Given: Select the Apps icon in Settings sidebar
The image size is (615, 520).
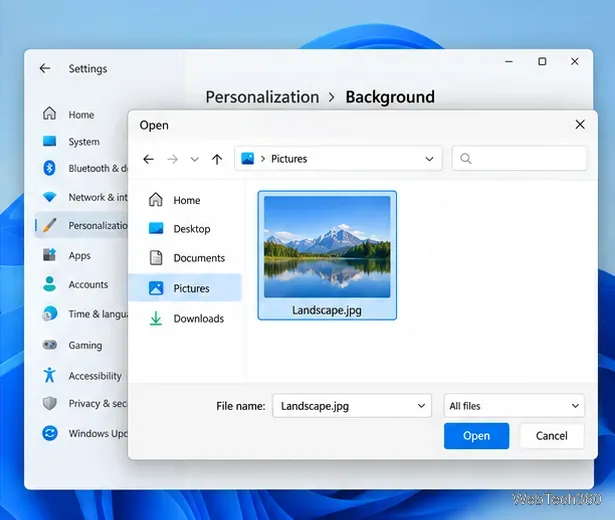Looking at the screenshot, I should pos(49,255).
